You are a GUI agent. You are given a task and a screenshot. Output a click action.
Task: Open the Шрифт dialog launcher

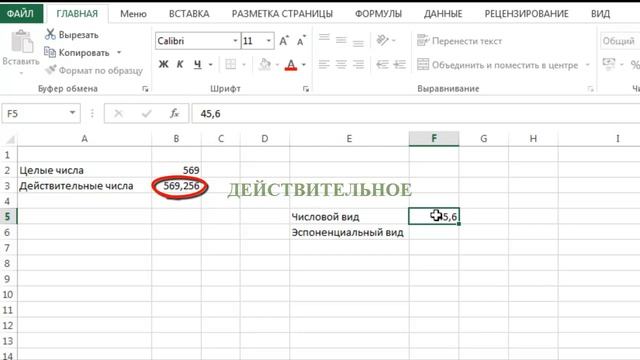pyautogui.click(x=306, y=89)
